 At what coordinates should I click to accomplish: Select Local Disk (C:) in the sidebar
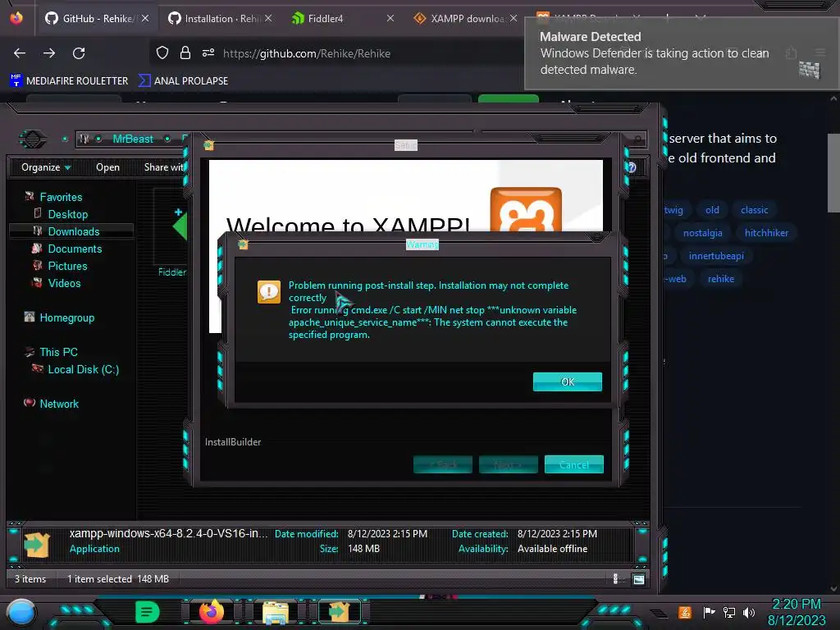[83, 369]
